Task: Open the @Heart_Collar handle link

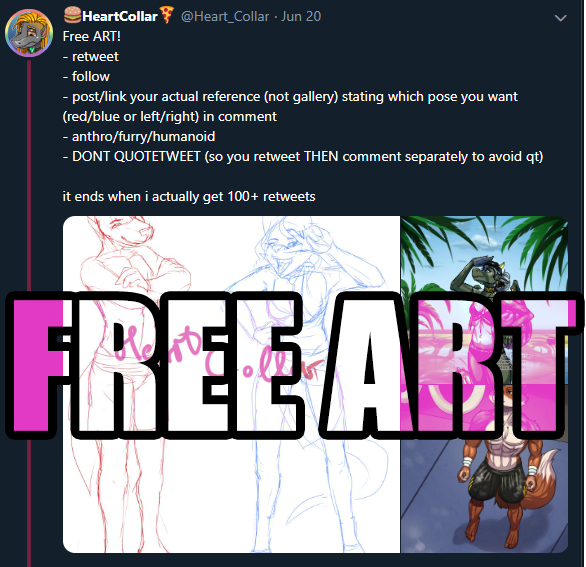Action: (225, 16)
